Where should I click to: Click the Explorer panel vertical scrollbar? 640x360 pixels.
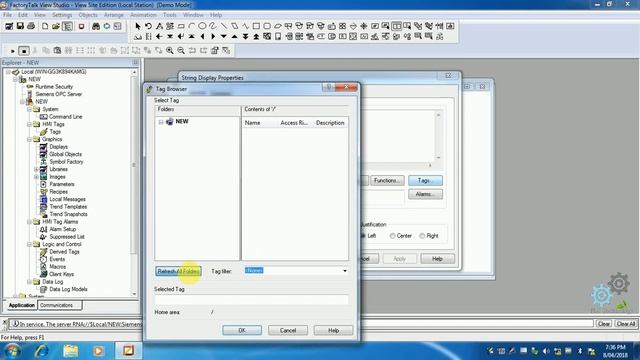[134, 183]
